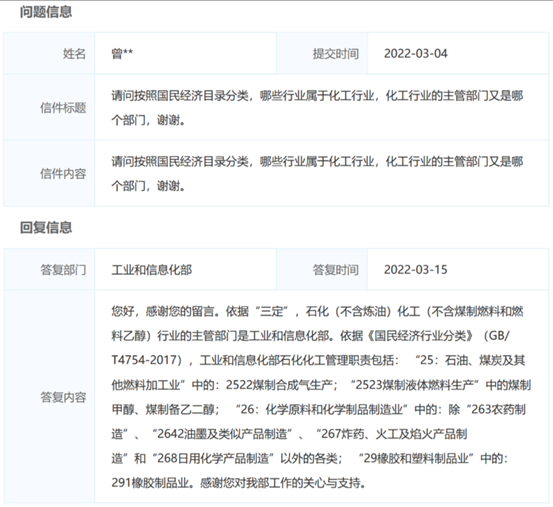Click the department value 工业和信息化部
The image size is (553, 507).
(x=152, y=270)
